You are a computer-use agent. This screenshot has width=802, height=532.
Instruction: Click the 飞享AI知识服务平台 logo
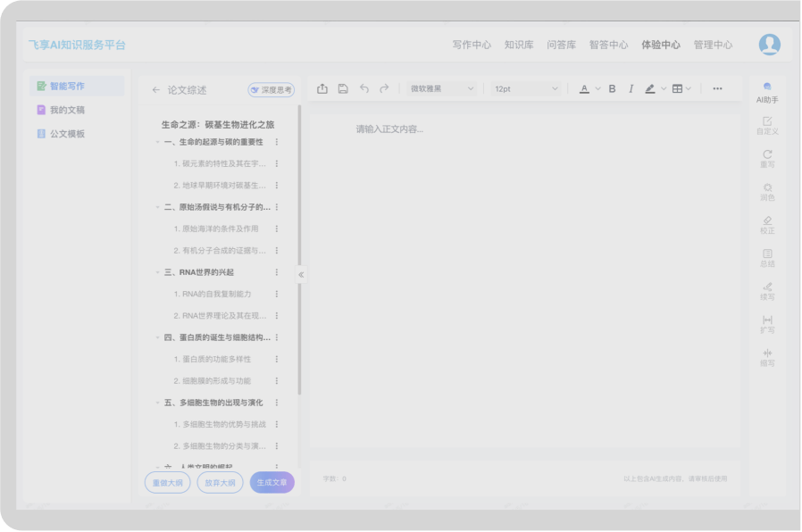tap(77, 45)
